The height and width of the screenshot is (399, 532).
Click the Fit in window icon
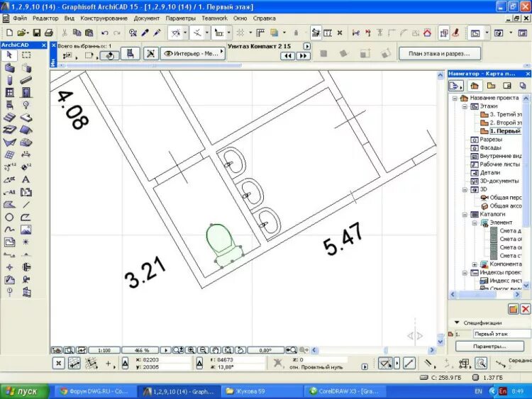click(x=228, y=350)
